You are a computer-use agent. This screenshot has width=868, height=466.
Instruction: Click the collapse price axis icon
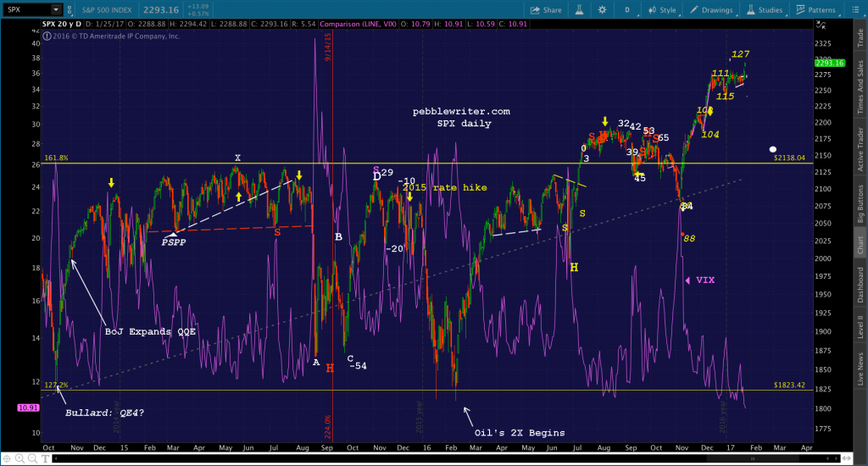[821, 25]
